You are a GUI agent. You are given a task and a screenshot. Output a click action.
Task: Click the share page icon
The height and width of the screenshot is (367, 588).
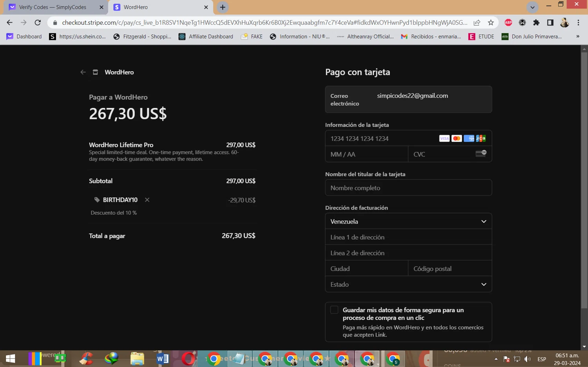[477, 22]
